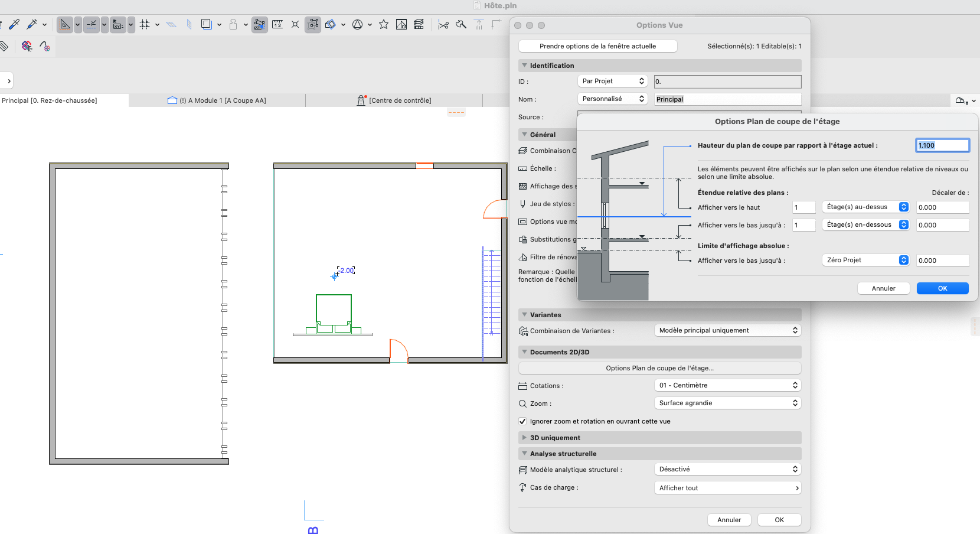Click the group nodes square icon
980x534 pixels.
[x=313, y=24]
